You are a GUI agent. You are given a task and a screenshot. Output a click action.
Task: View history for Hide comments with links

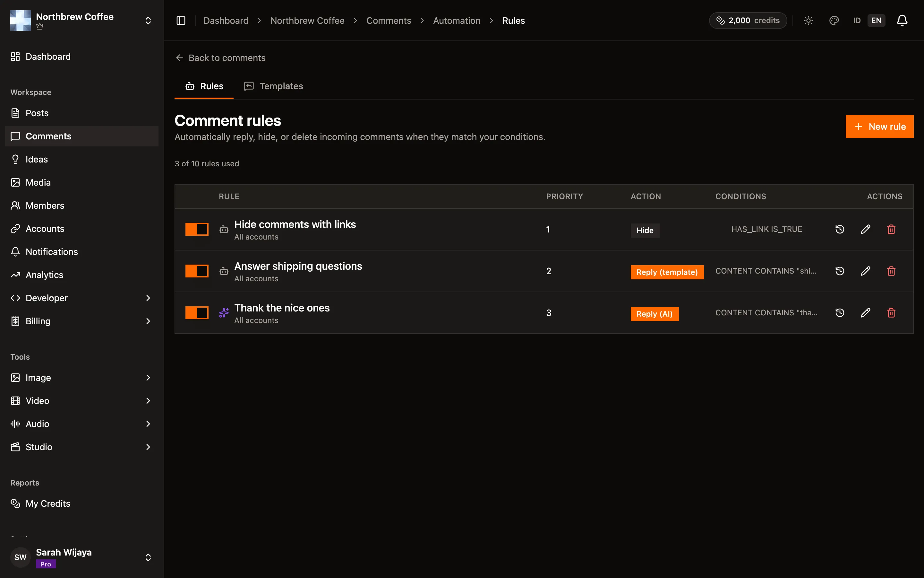click(x=840, y=229)
